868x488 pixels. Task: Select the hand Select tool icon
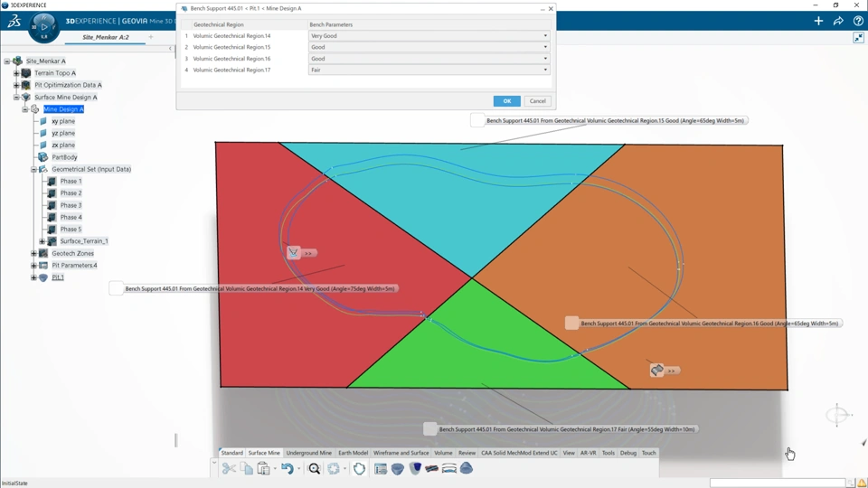point(359,469)
